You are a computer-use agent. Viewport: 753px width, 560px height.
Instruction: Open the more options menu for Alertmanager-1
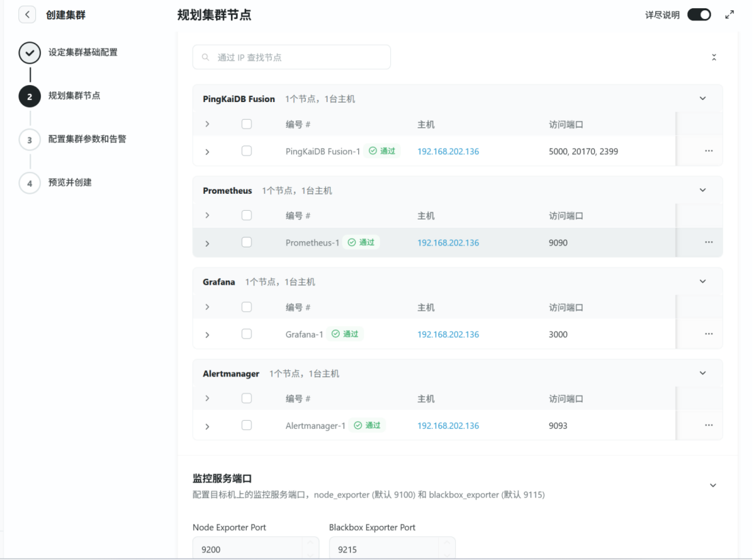[x=709, y=425]
